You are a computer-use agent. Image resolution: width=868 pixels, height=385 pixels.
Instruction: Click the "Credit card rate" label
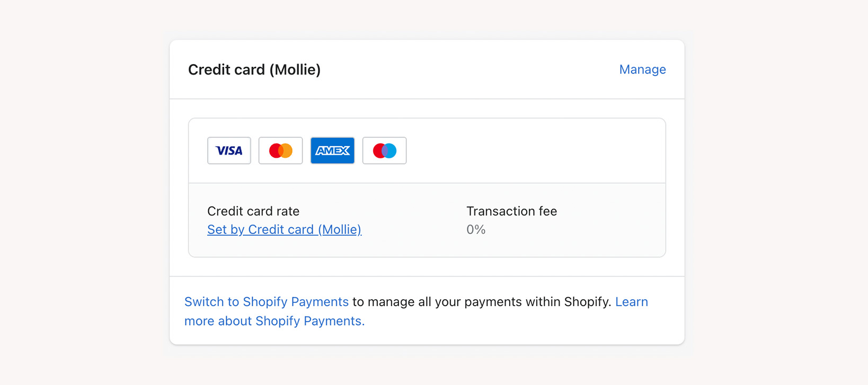tap(253, 211)
